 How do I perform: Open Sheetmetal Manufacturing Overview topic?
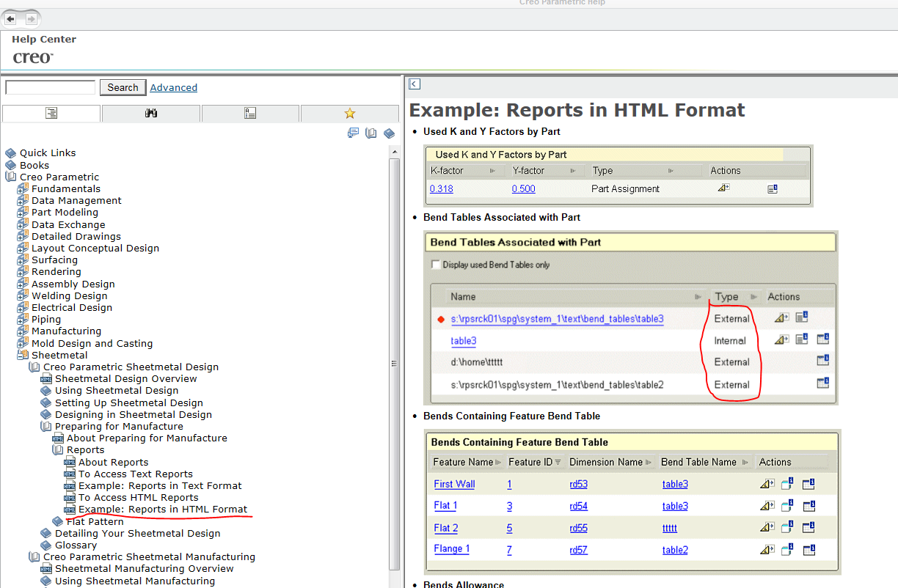pyautogui.click(x=145, y=568)
